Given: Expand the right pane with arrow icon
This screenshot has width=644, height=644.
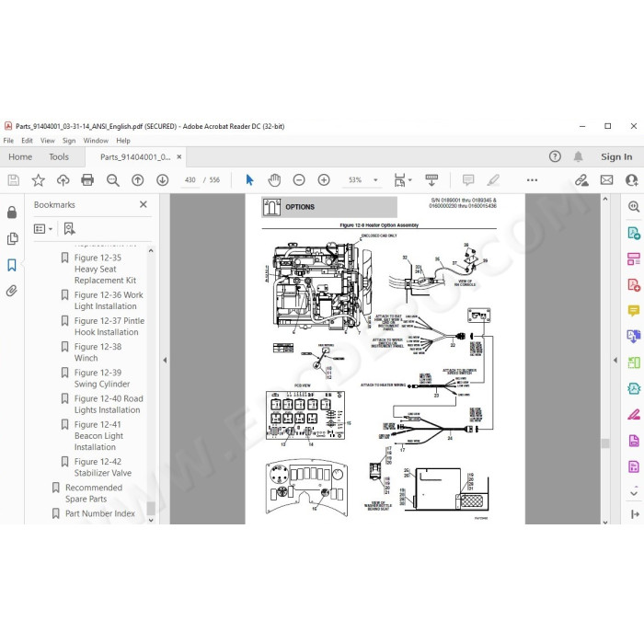Looking at the screenshot, I should [635, 513].
